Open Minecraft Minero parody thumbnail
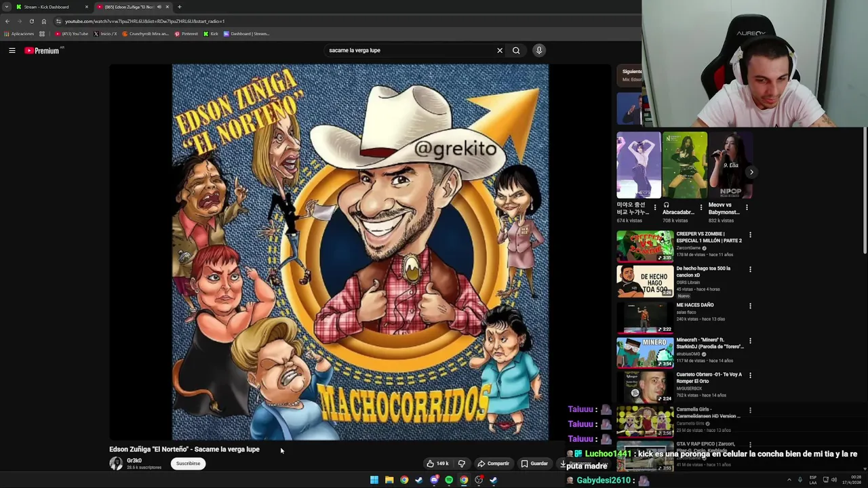The image size is (868, 488). tap(645, 352)
